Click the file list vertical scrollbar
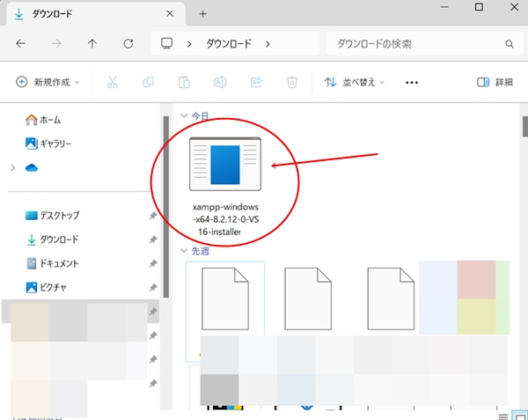Viewport: 528px width, 420px height. tap(525, 127)
